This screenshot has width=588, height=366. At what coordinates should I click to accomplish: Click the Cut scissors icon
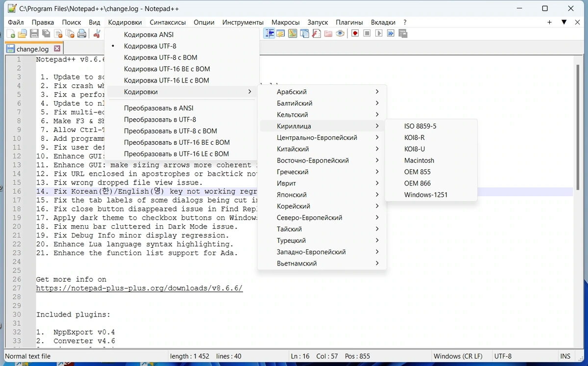coord(97,34)
